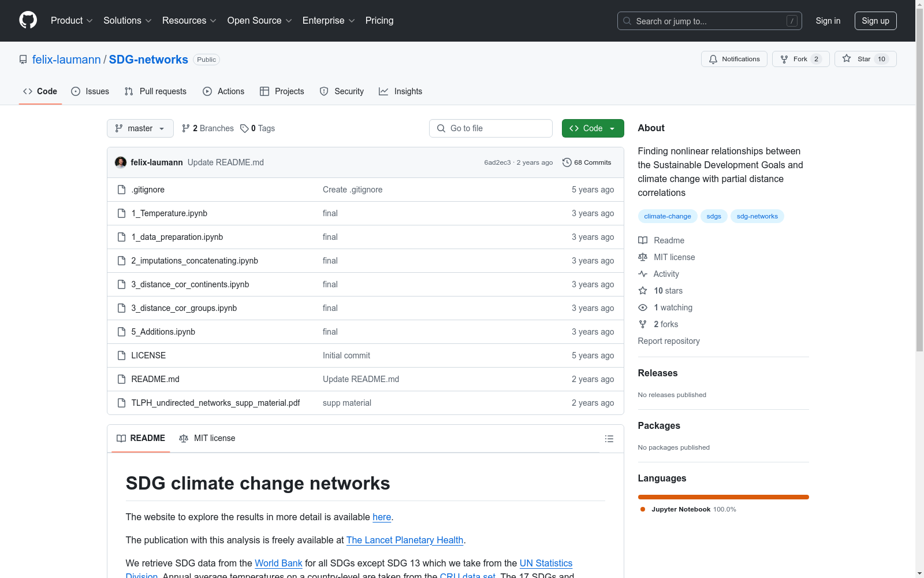Click file icon next to .gitignore
Image resolution: width=924 pixels, height=578 pixels.
point(121,190)
